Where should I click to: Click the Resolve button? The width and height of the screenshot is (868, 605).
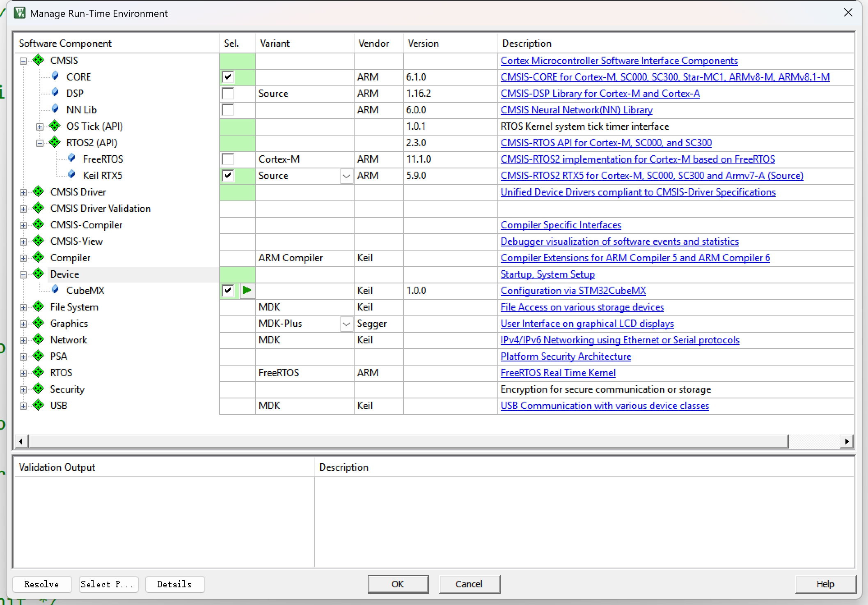tap(42, 584)
